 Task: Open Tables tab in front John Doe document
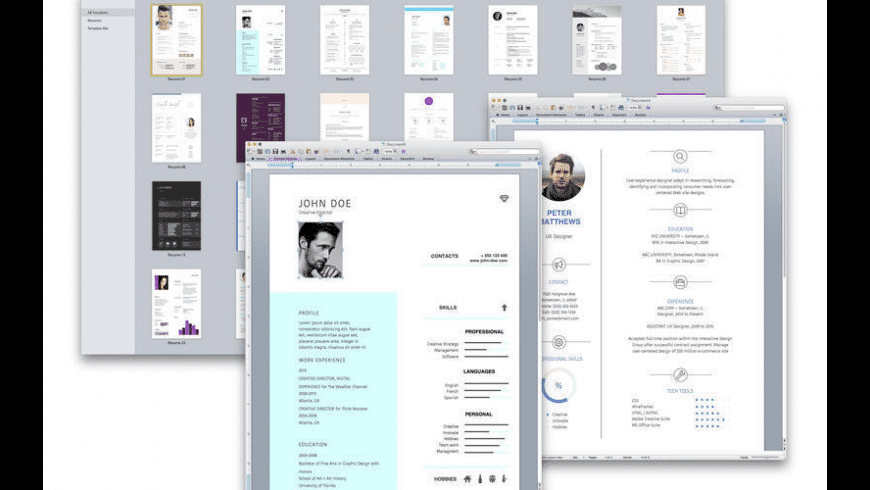368,159
